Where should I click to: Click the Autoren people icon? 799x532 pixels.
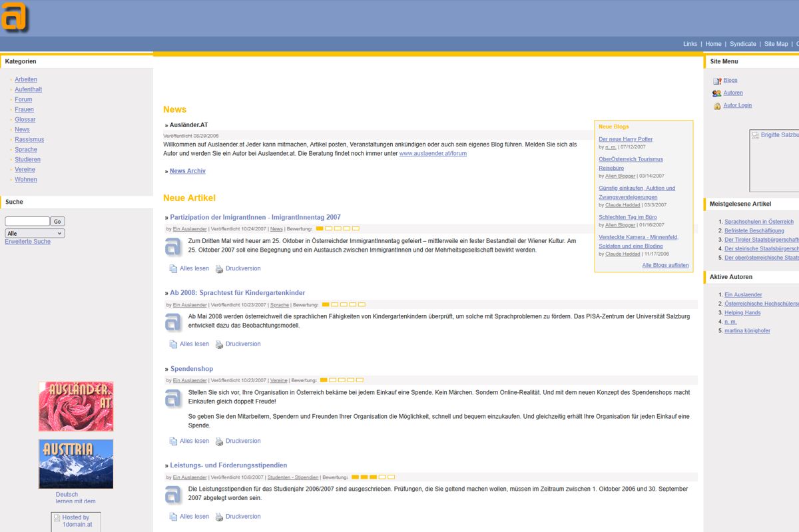pos(716,93)
